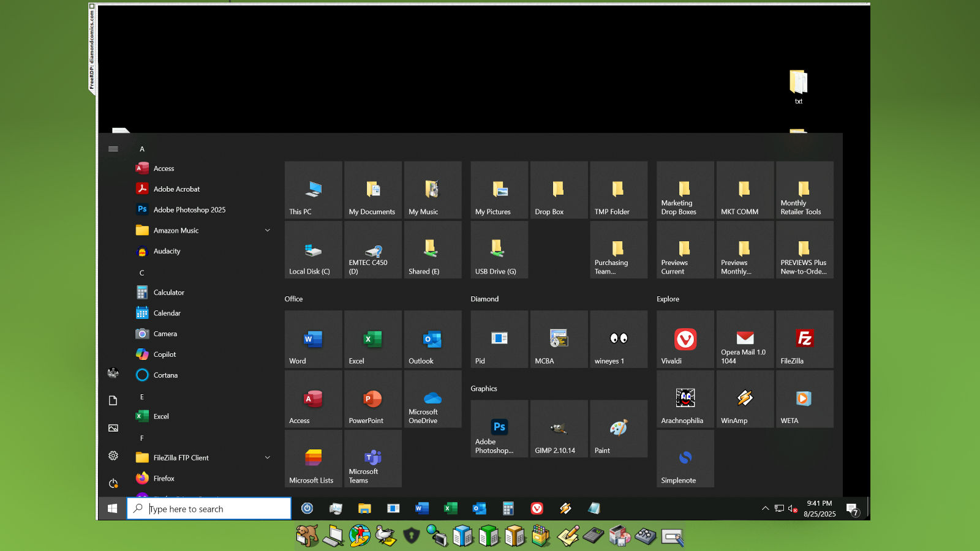Open Opera Mail 1.0 tile
This screenshot has height=551, width=980.
click(x=745, y=339)
